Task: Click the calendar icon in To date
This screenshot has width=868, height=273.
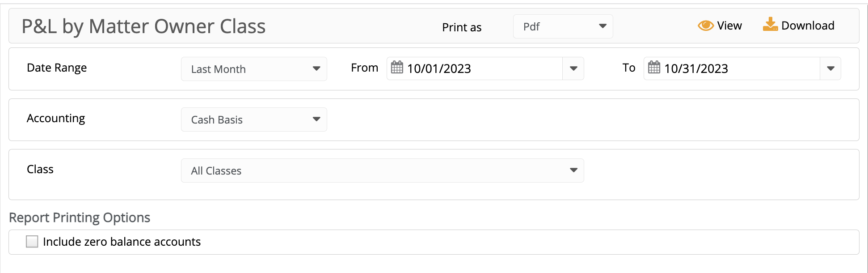Action: pos(654,68)
